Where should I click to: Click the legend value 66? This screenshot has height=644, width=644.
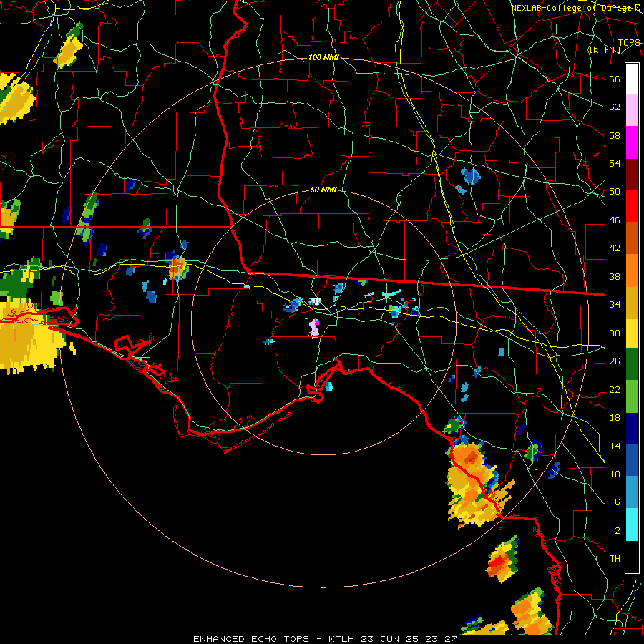(x=615, y=79)
